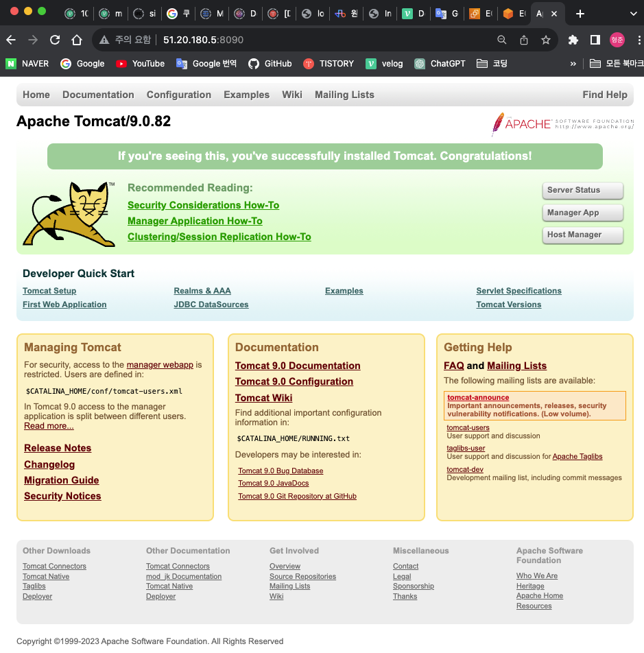Image resolution: width=644 pixels, height=653 pixels.
Task: Open the Servlet Specifications link
Action: (518, 291)
